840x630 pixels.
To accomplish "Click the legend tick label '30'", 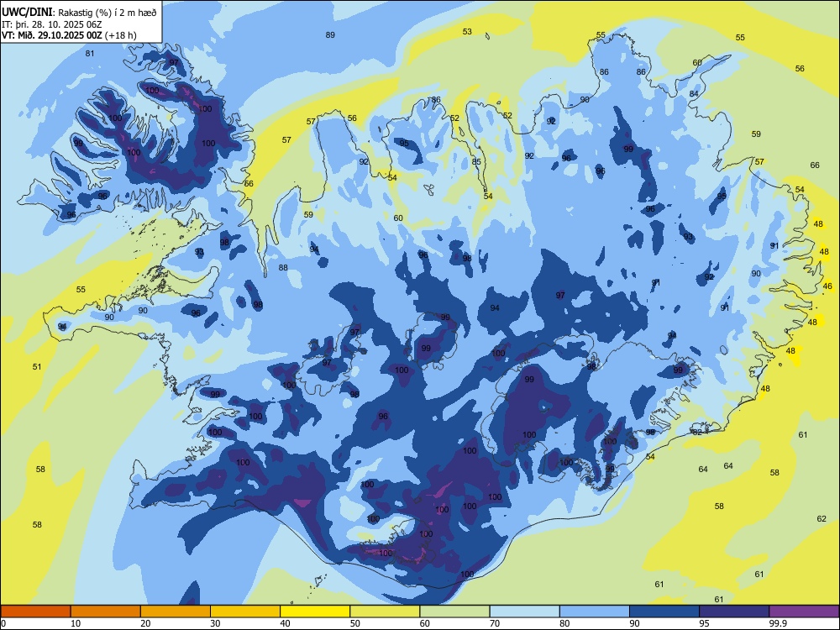I will [x=215, y=623].
